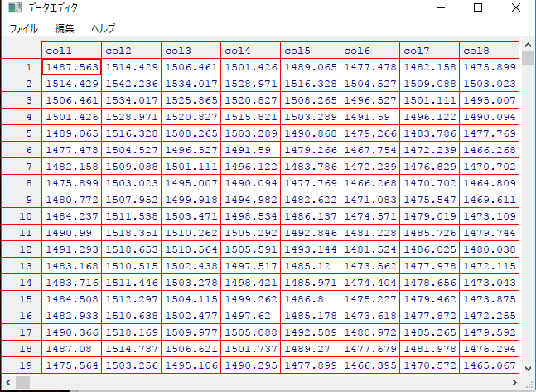Viewport: 536px width, 392px height.
Task: Open the ファイル menu
Action: pyautogui.click(x=23, y=28)
